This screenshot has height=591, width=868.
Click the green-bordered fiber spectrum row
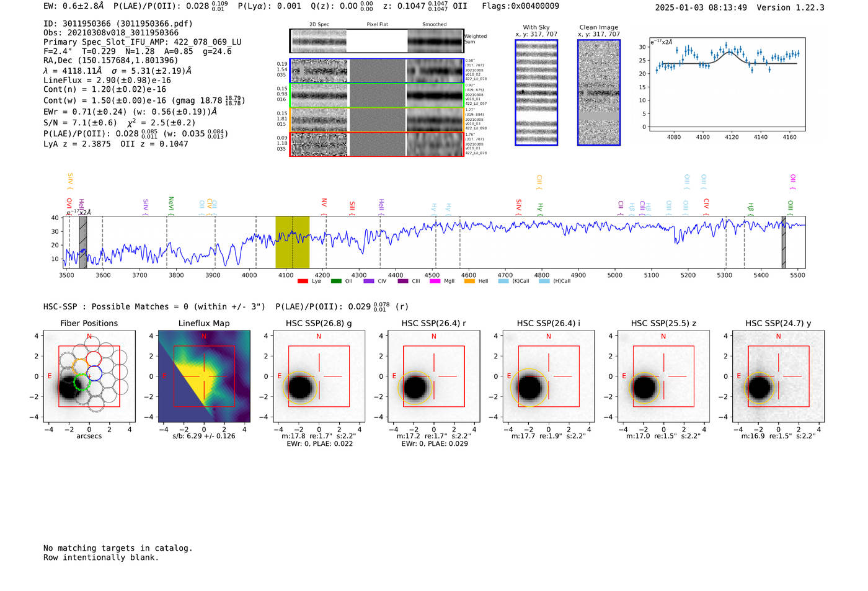click(x=376, y=96)
